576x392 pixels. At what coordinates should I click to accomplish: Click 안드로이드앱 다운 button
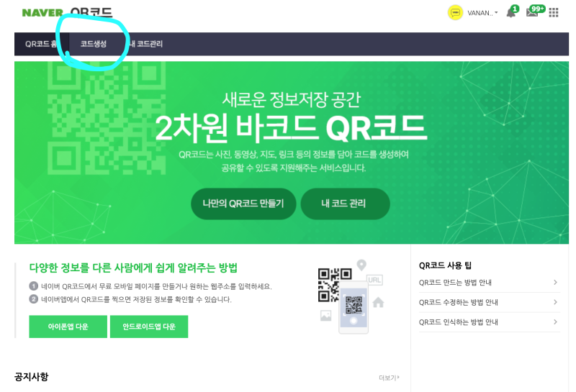(149, 327)
